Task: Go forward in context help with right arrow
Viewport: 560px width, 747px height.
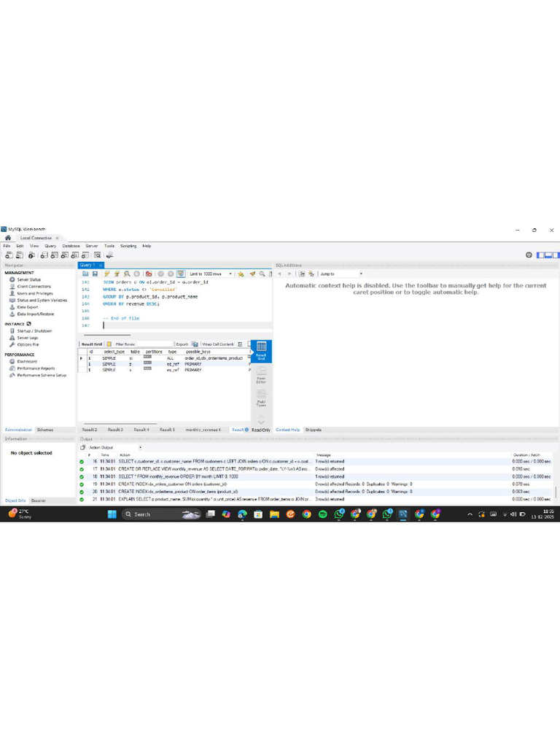Action: pyautogui.click(x=289, y=274)
